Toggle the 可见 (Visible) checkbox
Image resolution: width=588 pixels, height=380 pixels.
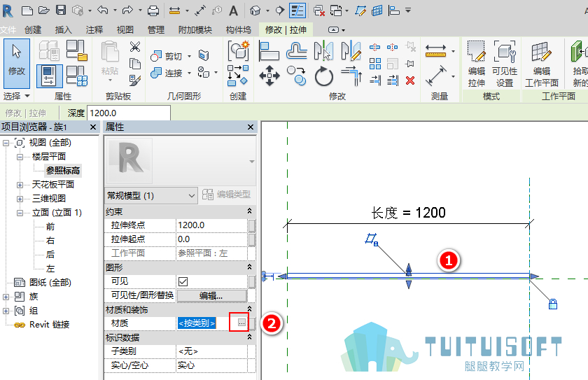click(x=183, y=281)
